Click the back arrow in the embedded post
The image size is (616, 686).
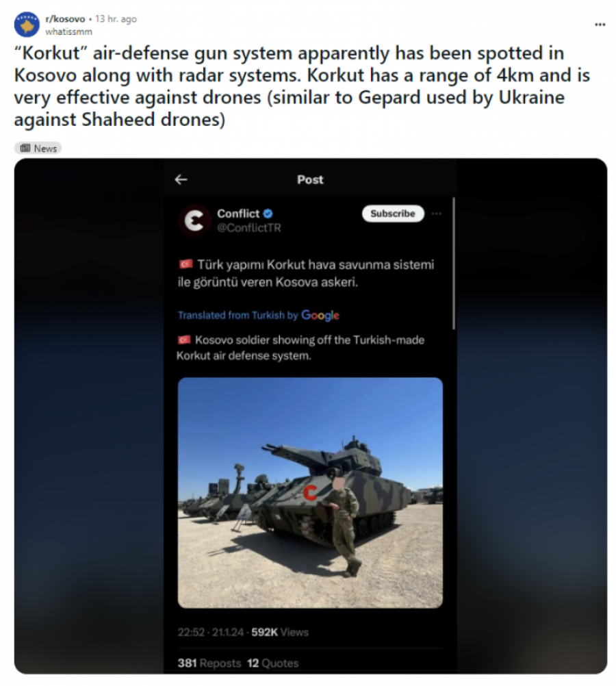181,179
